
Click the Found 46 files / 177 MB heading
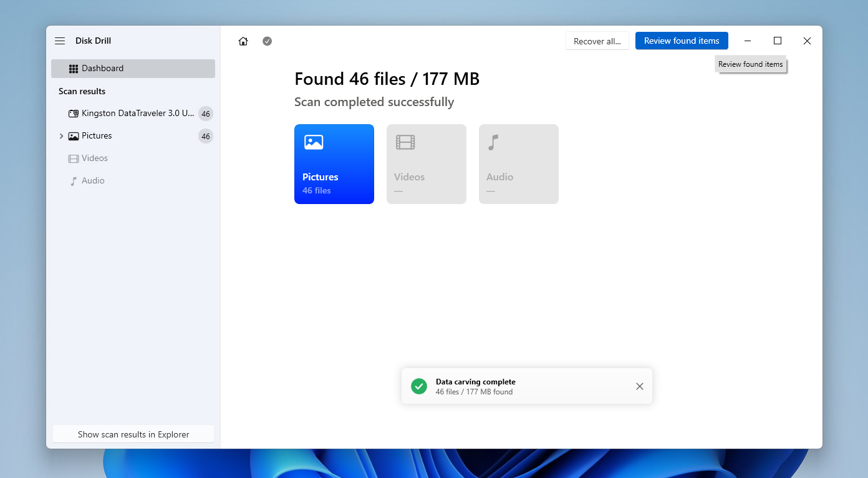click(387, 79)
